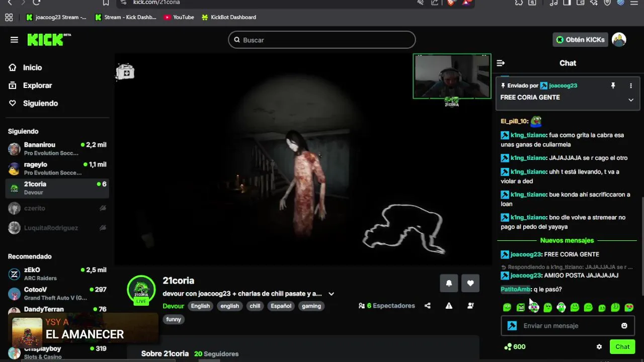Click the chat scrollbar
The width and height of the screenshot is (644, 362).
tap(642, 246)
